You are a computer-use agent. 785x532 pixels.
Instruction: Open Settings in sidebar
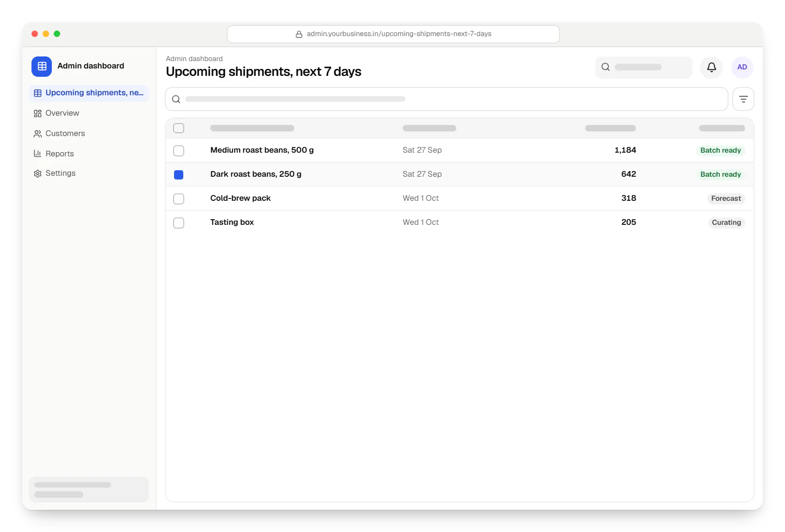[x=89, y=173]
